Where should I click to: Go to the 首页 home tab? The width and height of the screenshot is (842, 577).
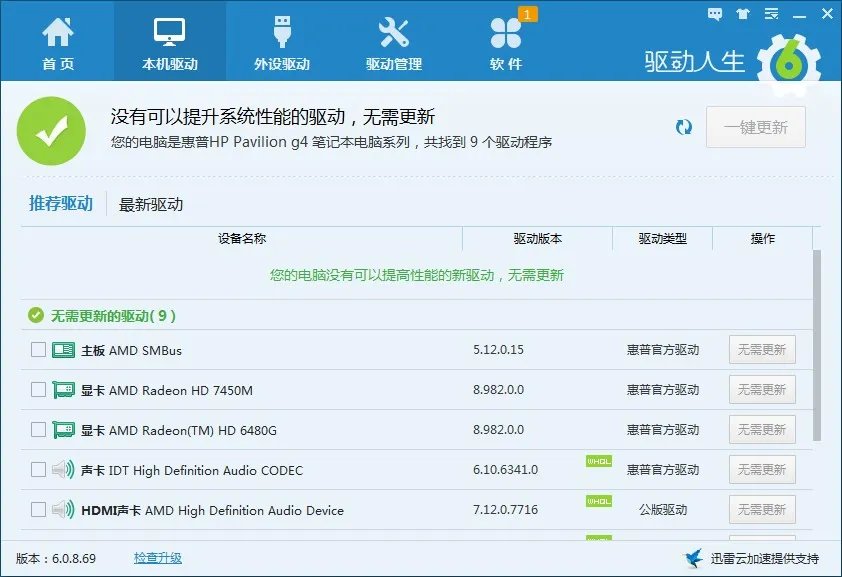pos(57,42)
